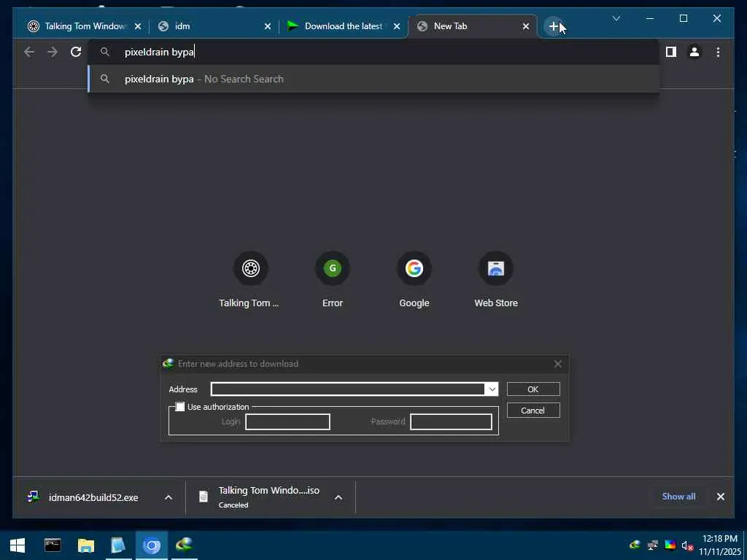Image resolution: width=747 pixels, height=560 pixels.
Task: Open a new tab with the plus button
Action: [x=553, y=26]
